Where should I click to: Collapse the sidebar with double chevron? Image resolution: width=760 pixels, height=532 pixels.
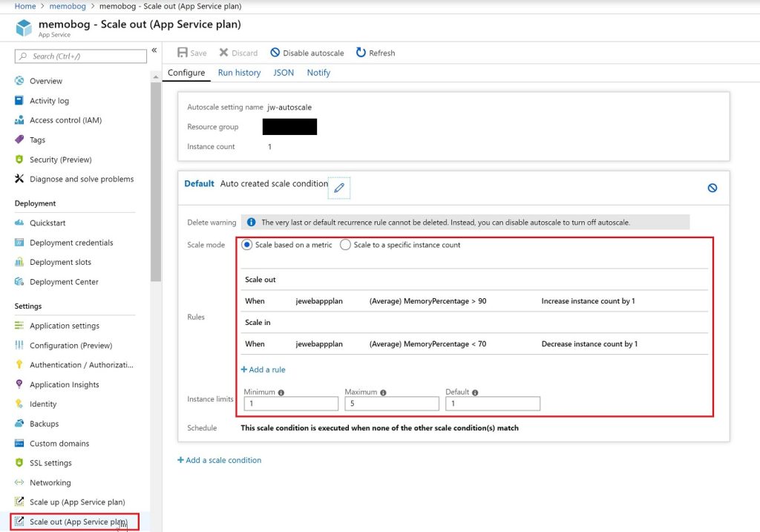154,50
